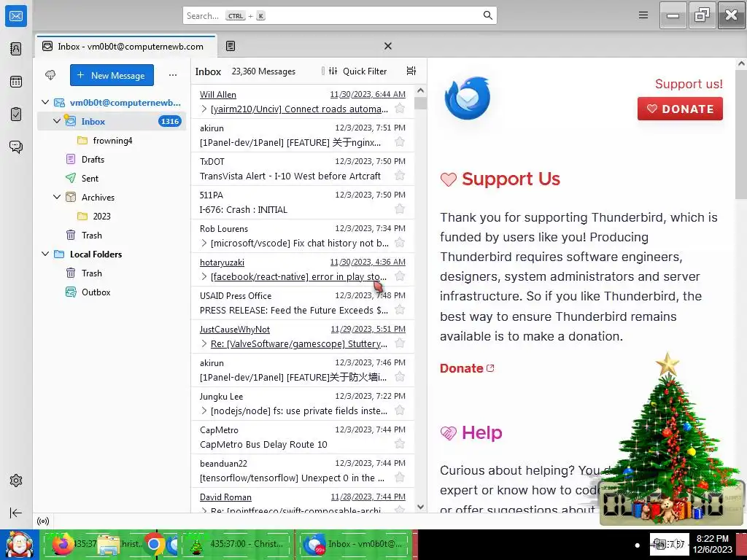Follow the Donate link
This screenshot has height=560, width=747.
467,368
